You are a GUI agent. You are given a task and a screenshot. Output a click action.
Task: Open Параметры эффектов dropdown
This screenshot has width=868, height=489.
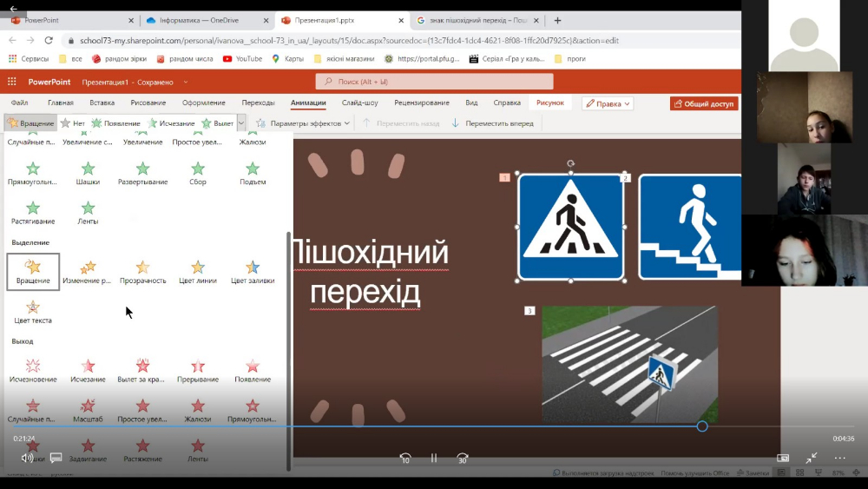tap(303, 123)
